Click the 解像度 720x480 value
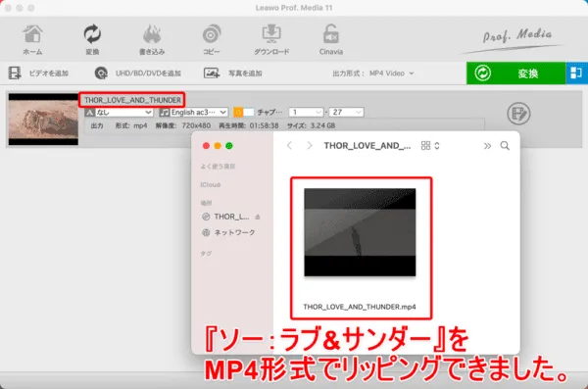This screenshot has width=588, height=389. pyautogui.click(x=196, y=125)
